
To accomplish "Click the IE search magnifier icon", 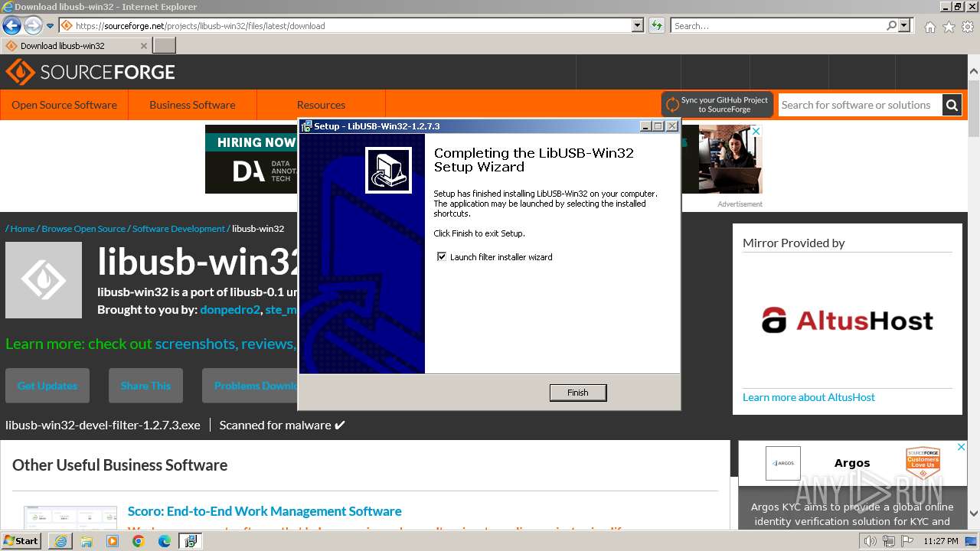I will 891,25.
